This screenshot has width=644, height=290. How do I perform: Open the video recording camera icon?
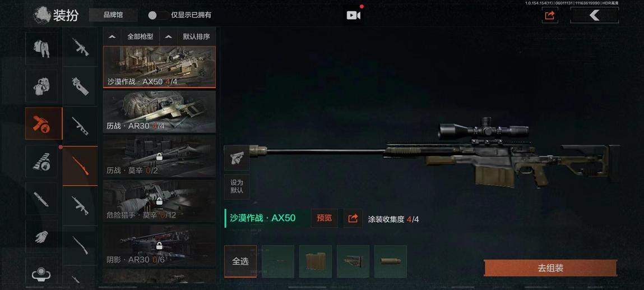[x=353, y=15]
